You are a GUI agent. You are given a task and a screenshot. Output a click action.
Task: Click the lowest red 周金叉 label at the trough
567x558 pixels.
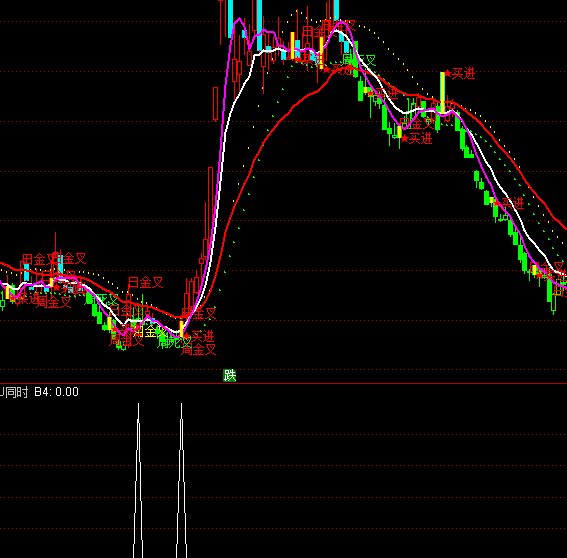click(x=198, y=349)
